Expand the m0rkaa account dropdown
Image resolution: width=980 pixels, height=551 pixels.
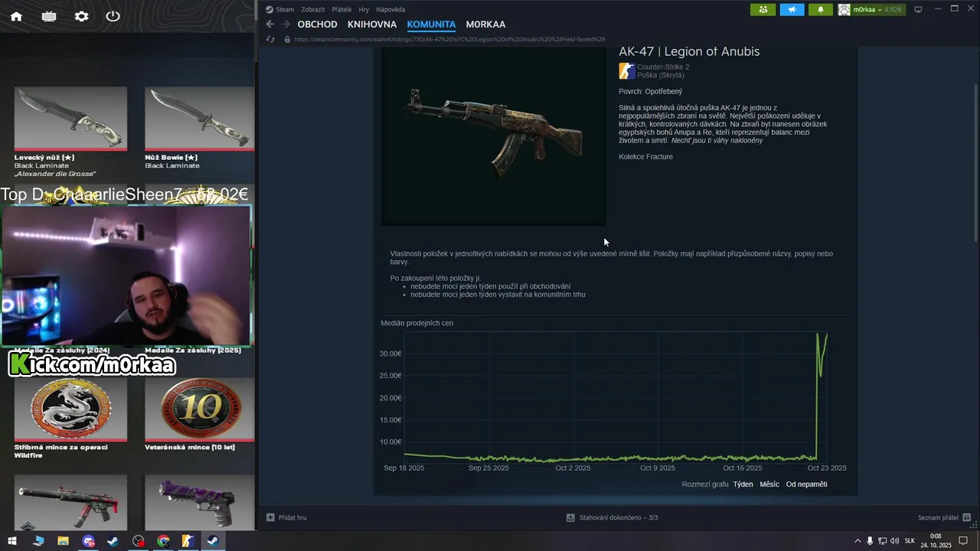(880, 10)
